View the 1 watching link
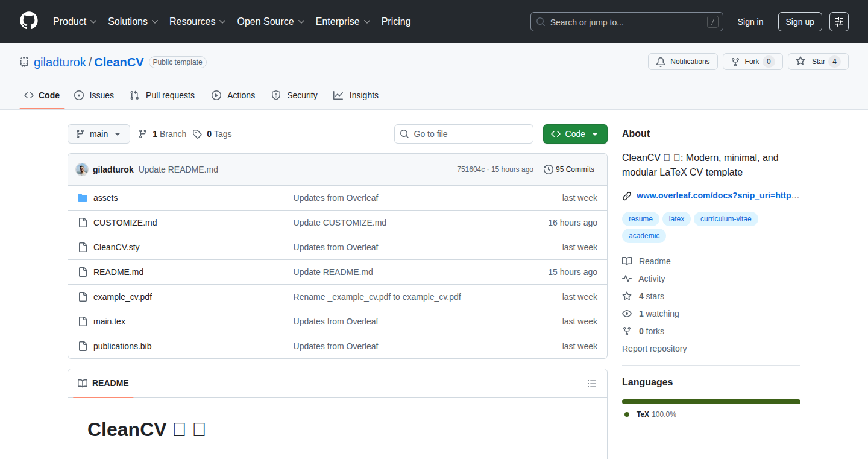This screenshot has width=868, height=459. point(651,314)
